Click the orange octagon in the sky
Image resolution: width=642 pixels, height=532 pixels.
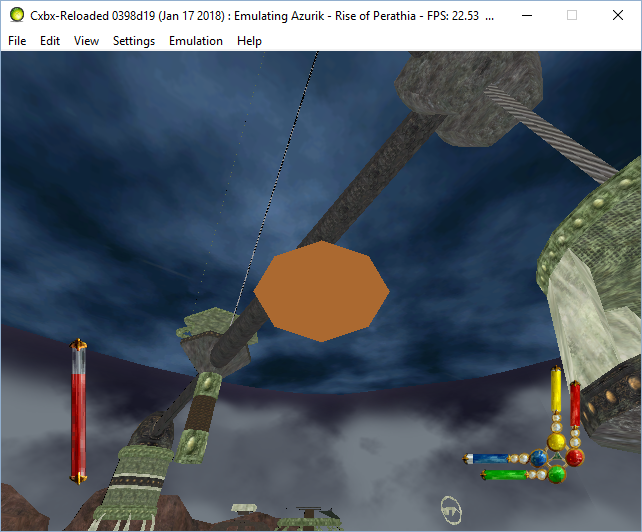322,291
